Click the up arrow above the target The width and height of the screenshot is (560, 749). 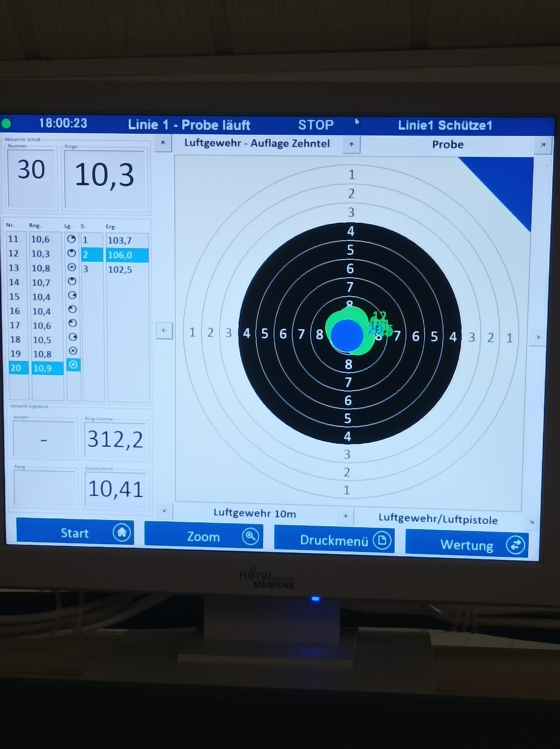(351, 145)
